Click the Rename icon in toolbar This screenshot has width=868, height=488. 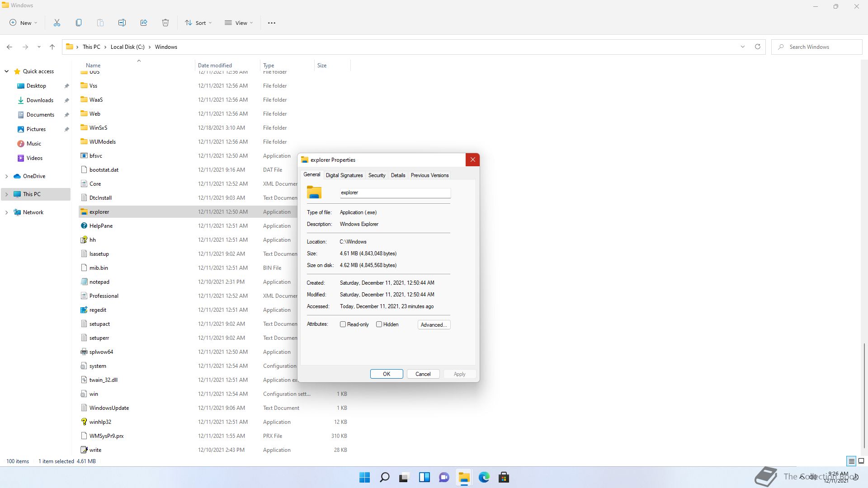(x=122, y=23)
